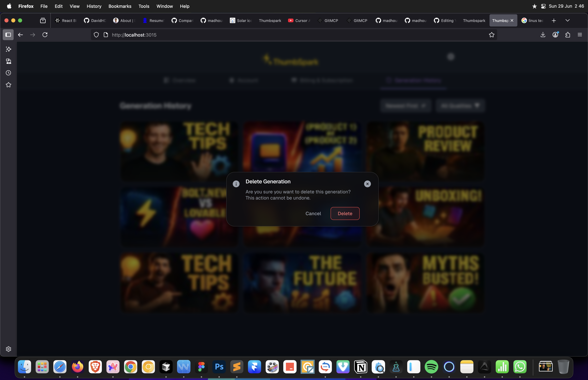
Task: Open the History menu bar item
Action: (x=94, y=6)
